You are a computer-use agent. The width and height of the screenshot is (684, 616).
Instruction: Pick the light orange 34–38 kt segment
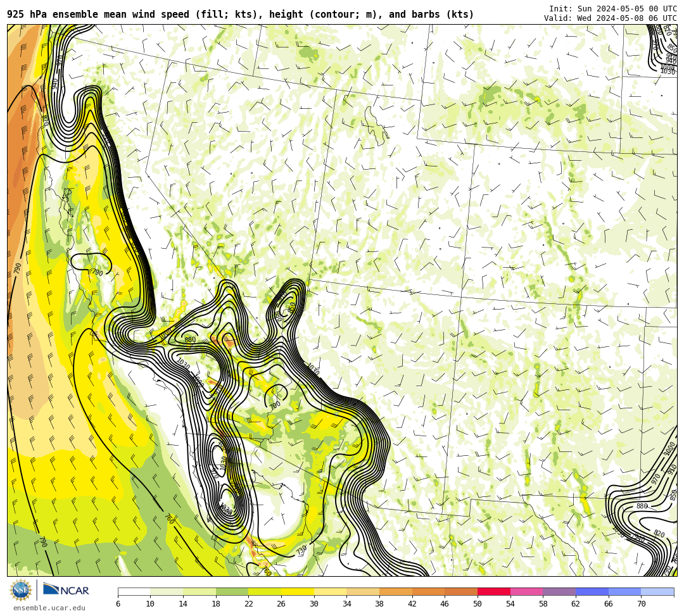tap(363, 591)
